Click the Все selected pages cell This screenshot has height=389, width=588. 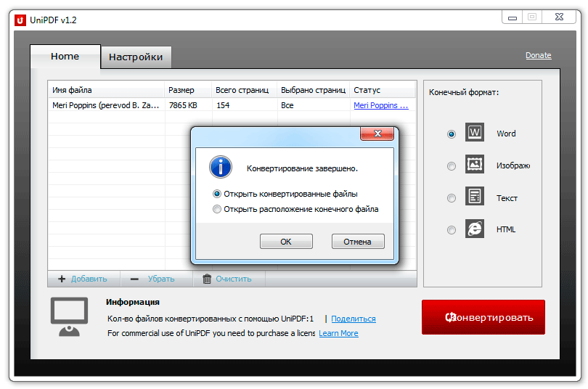pyautogui.click(x=287, y=105)
